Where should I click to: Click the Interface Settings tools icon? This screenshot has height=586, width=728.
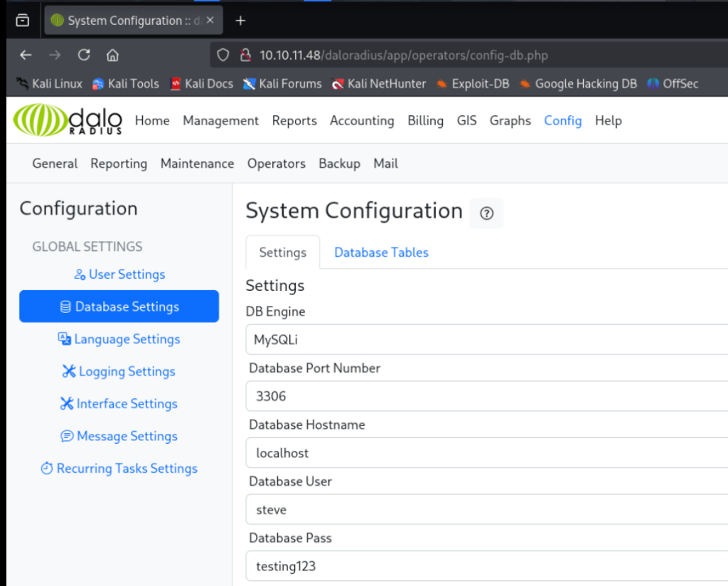66,403
